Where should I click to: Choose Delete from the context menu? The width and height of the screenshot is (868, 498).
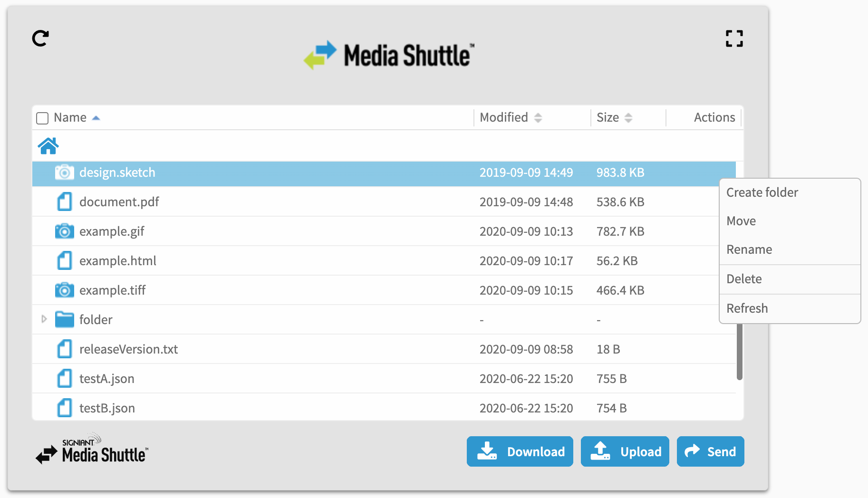click(743, 278)
